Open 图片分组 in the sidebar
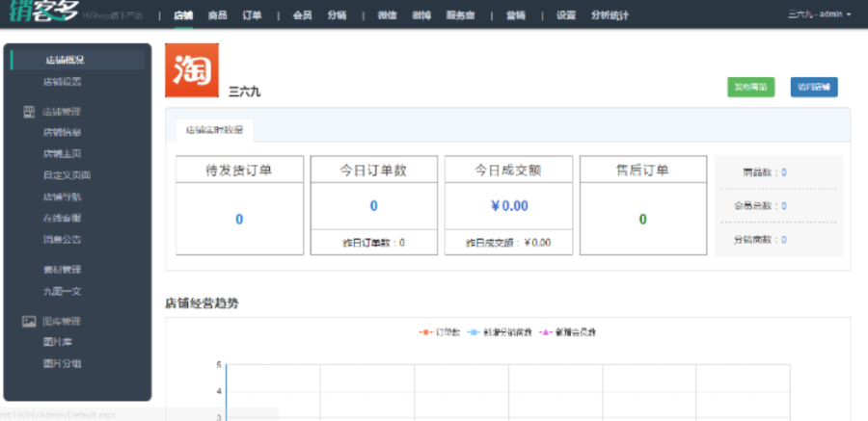 tap(63, 364)
